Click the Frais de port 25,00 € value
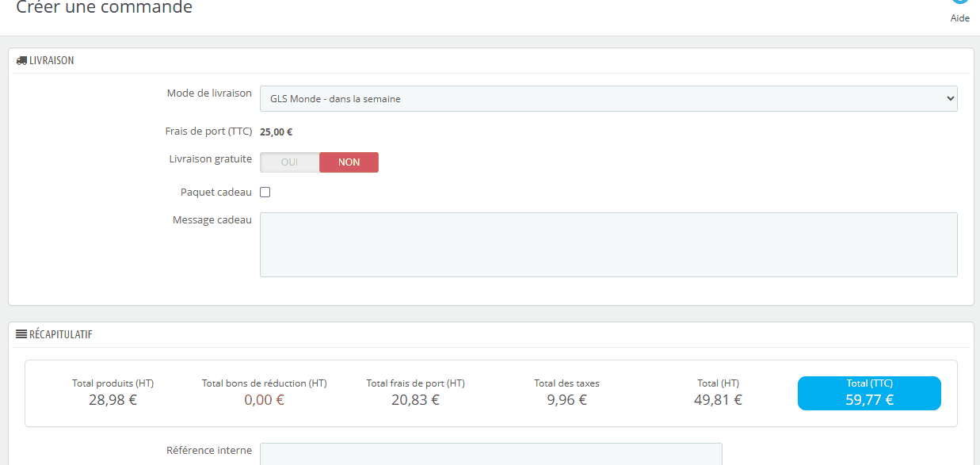This screenshot has width=980, height=465. [276, 132]
